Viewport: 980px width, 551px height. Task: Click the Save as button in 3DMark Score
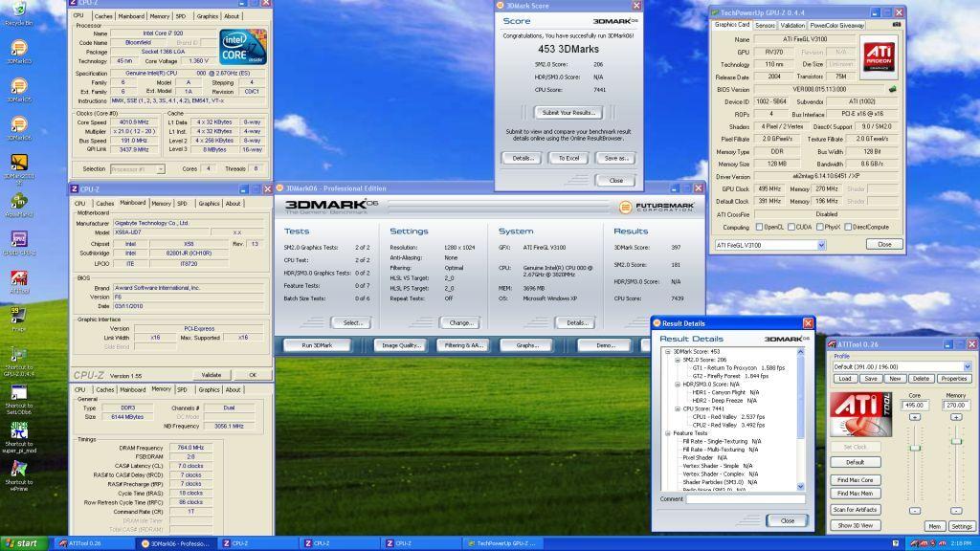[615, 158]
